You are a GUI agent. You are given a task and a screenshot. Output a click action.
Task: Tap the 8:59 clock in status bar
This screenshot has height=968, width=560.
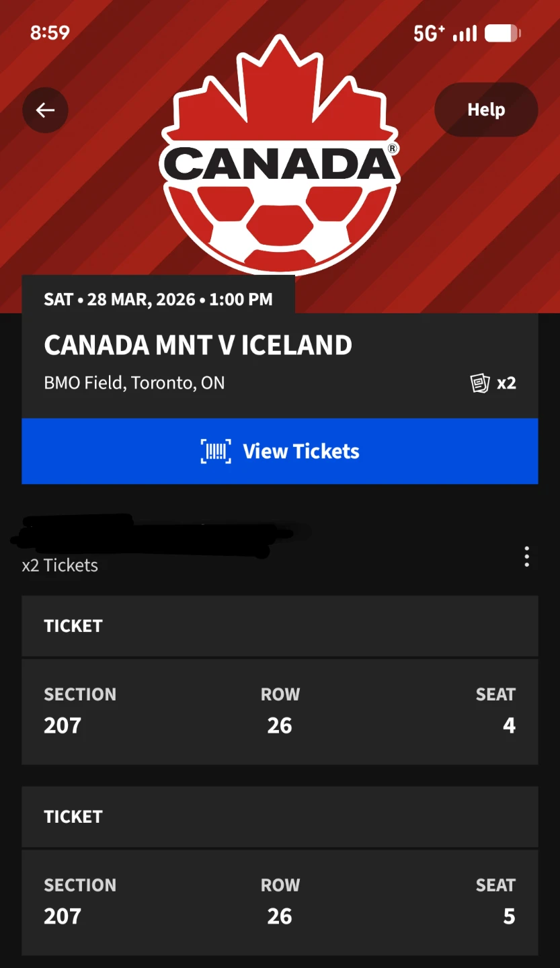(x=50, y=32)
